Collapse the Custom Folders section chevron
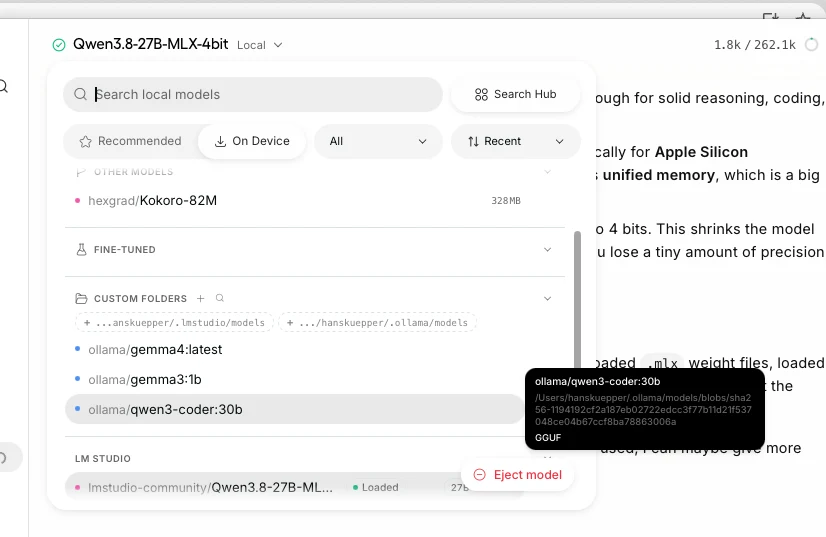This screenshot has width=826, height=537. (547, 299)
